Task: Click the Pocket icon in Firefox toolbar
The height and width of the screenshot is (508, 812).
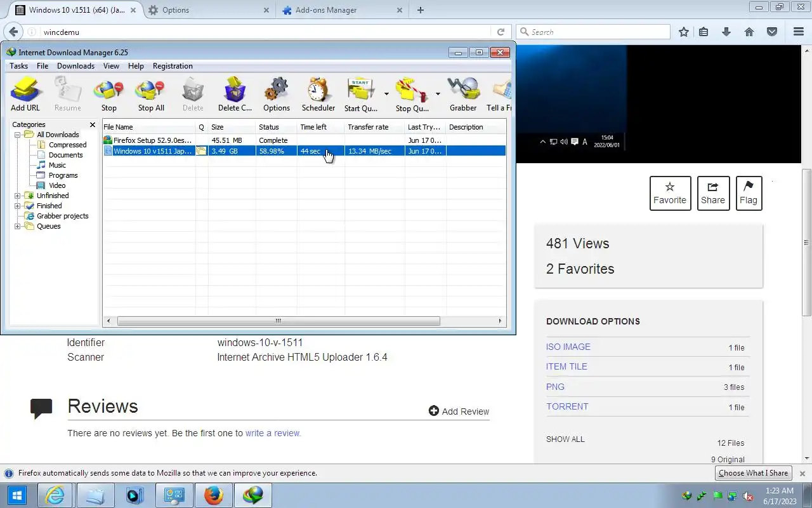Action: point(772,32)
